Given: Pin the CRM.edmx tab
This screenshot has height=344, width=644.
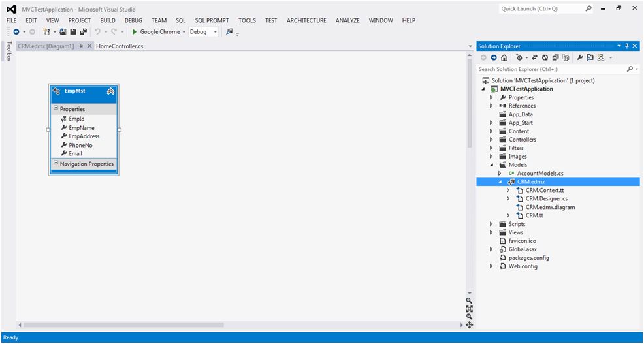Looking at the screenshot, I should [81, 46].
